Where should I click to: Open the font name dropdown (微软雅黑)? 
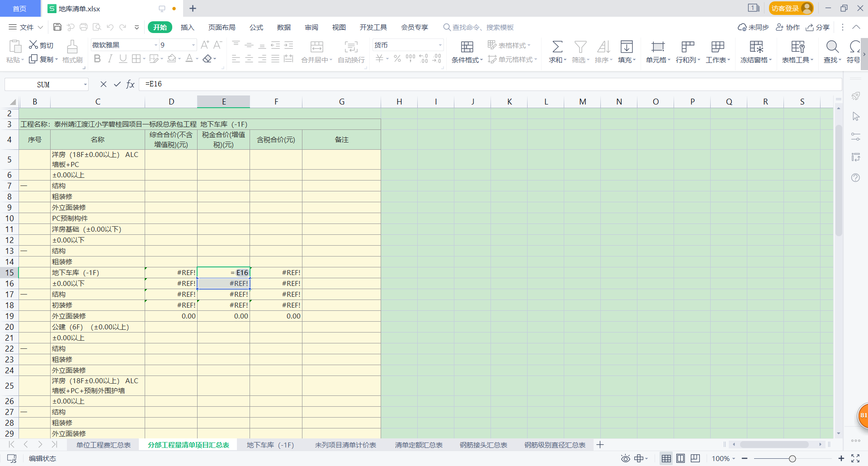point(156,45)
